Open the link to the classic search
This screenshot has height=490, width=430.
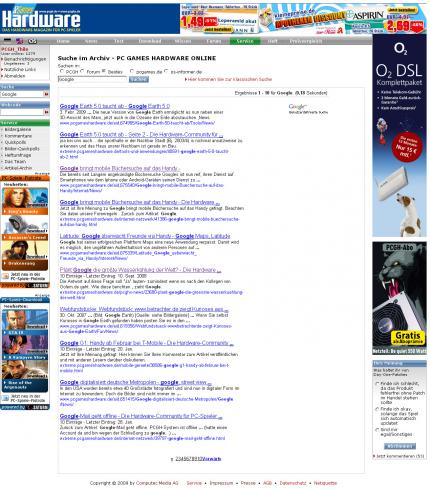click(x=229, y=79)
